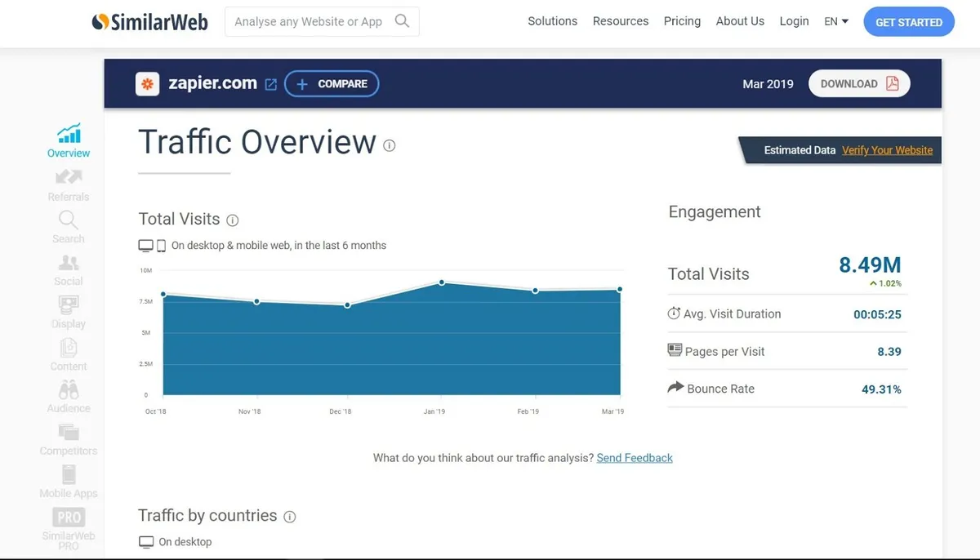Screen dimensions: 980x560
Task: Click the 00:05:25 visit duration value
Action: 877,314
